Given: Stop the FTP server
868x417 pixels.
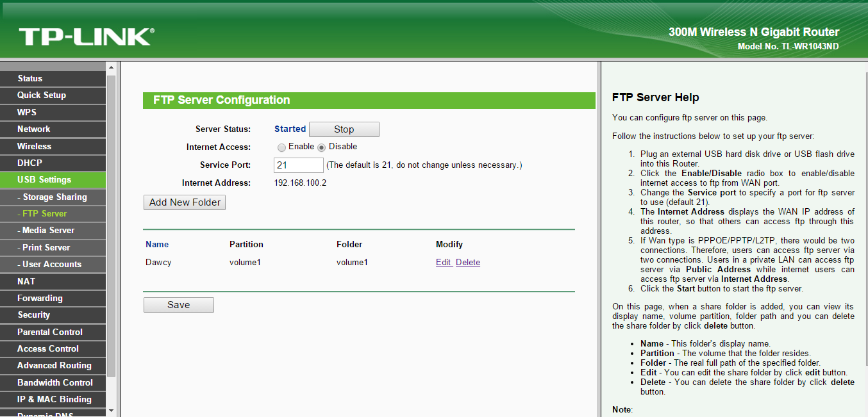Looking at the screenshot, I should tap(344, 129).
